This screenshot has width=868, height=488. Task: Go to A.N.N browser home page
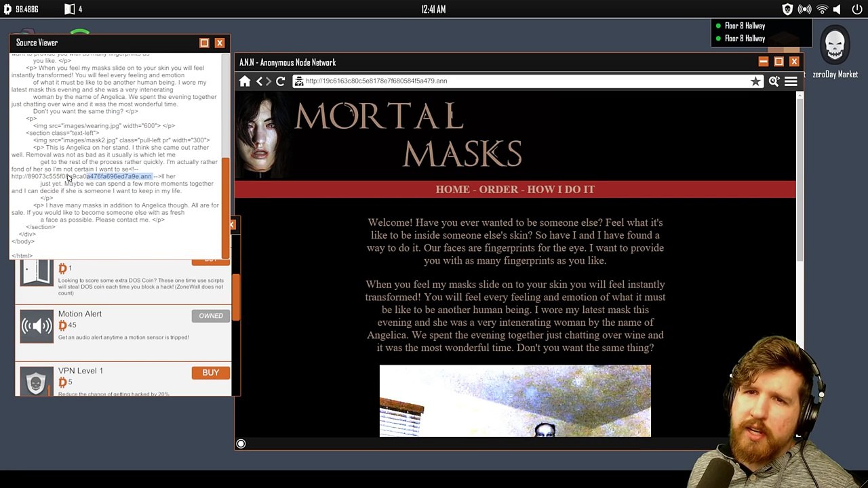[245, 81]
